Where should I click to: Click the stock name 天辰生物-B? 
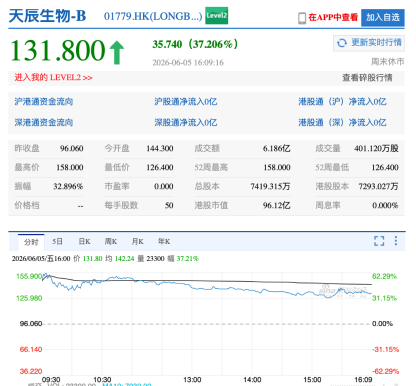tap(47, 16)
